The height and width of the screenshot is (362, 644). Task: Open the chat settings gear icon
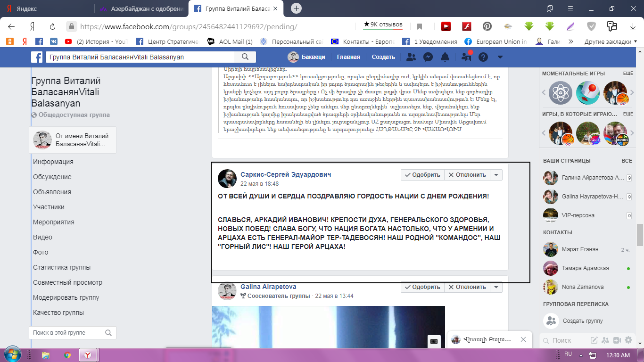[628, 340]
